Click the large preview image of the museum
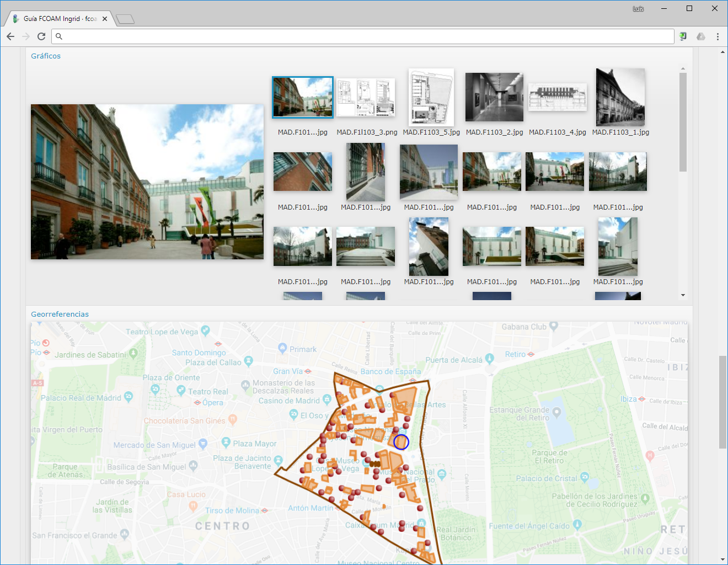 click(x=147, y=182)
